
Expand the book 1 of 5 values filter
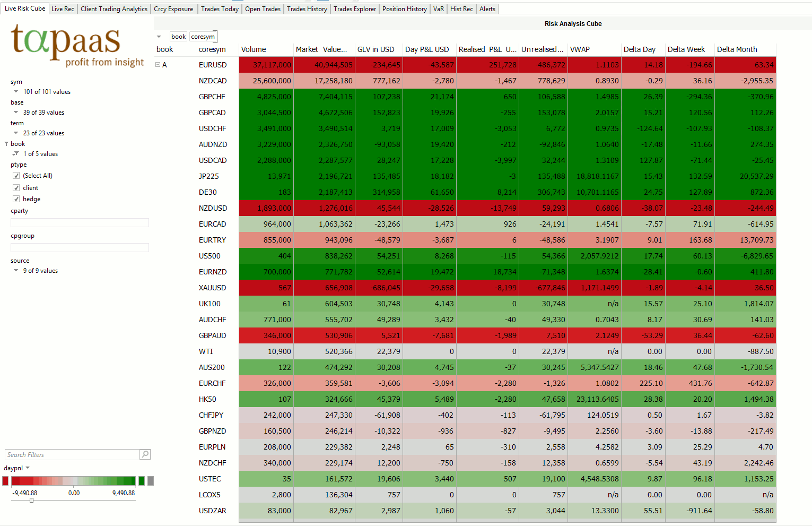click(x=16, y=154)
